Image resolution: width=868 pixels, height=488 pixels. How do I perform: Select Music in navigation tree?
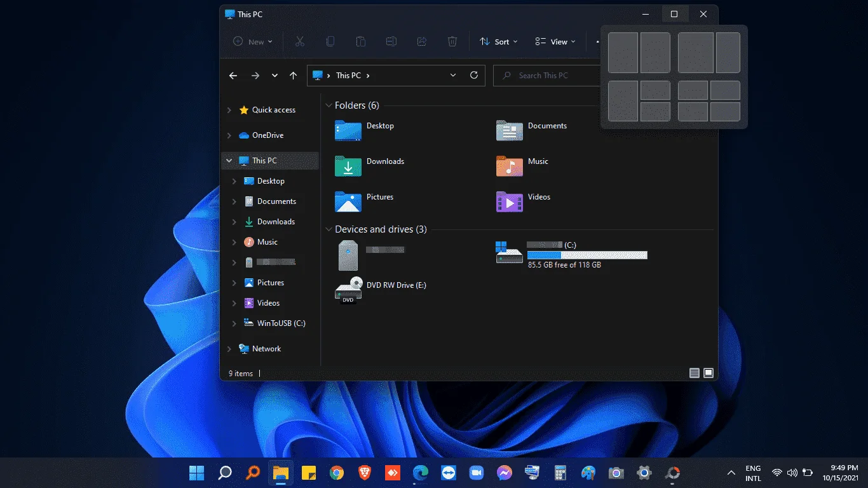(261, 242)
